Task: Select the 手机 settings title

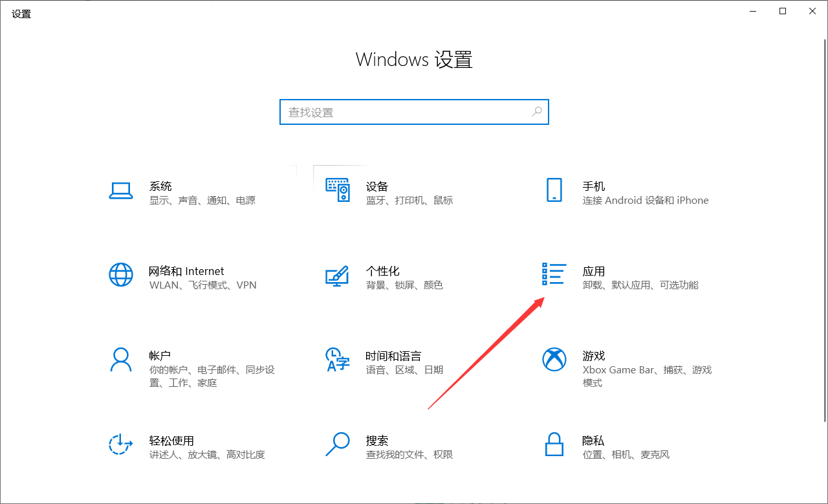Action: click(594, 186)
